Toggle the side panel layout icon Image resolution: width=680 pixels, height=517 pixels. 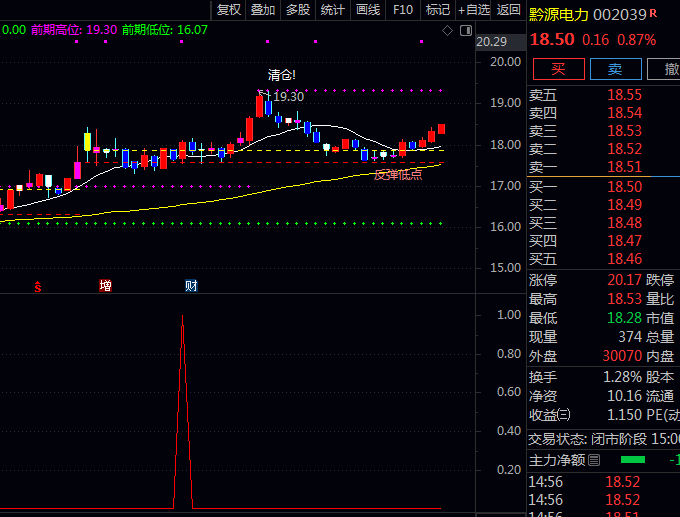pos(466,31)
